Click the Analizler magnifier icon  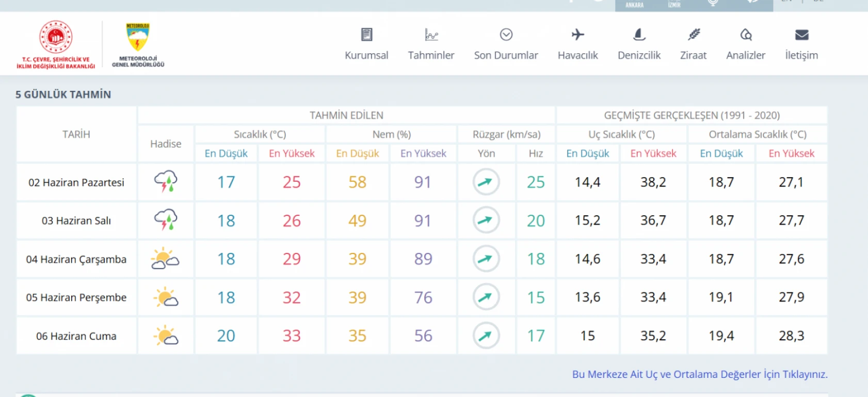coord(746,35)
